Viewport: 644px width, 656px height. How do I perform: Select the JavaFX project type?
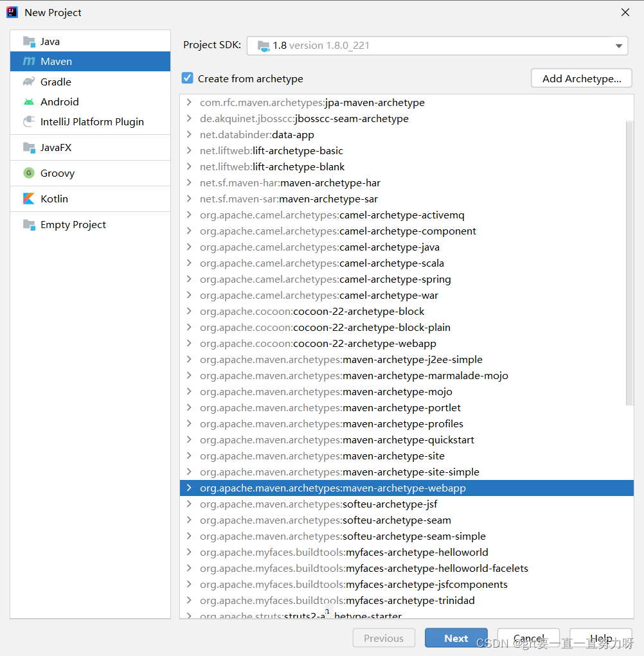(x=91, y=147)
